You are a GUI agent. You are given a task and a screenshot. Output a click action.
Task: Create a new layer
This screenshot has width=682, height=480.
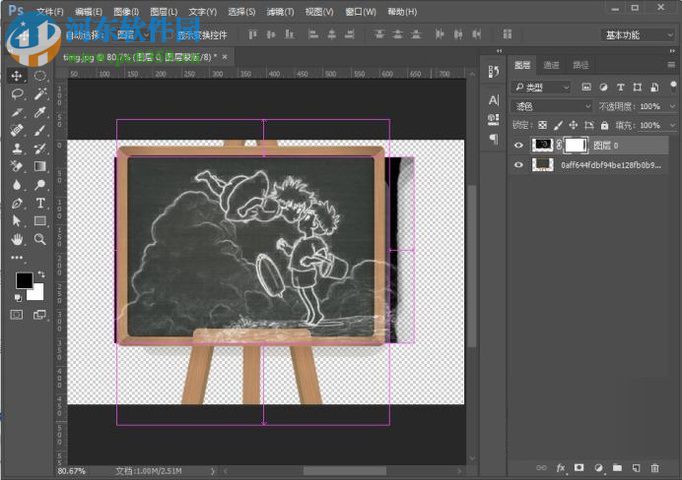tap(636, 468)
